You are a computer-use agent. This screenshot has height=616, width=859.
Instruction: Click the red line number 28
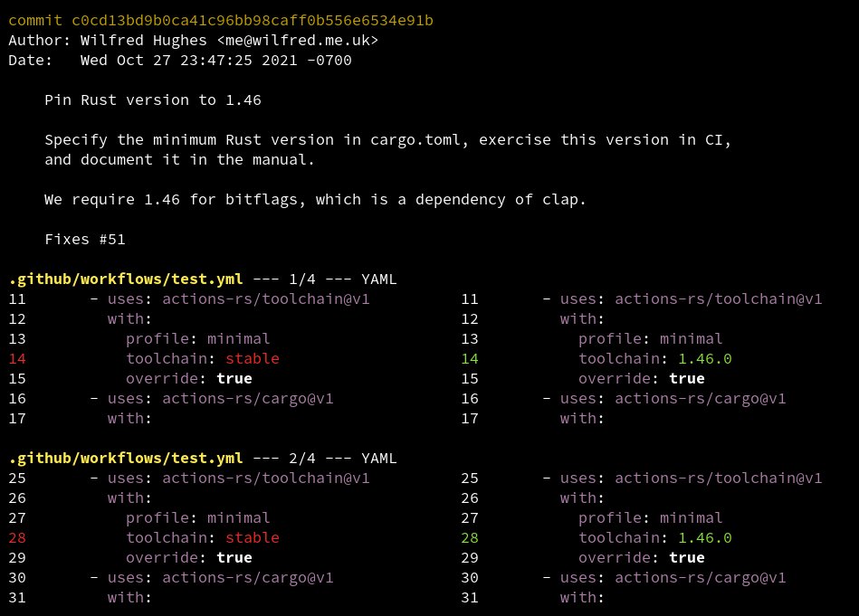[x=17, y=538]
